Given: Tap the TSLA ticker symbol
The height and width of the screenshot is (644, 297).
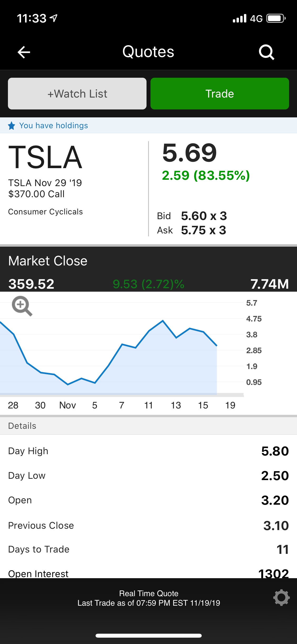Looking at the screenshot, I should 45,157.
